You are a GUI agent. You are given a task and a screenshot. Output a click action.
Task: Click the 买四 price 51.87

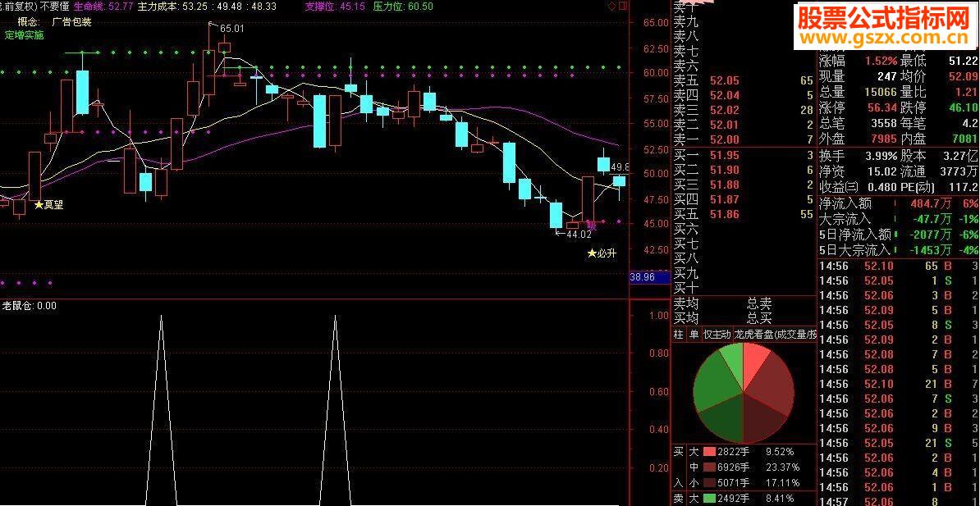point(725,200)
